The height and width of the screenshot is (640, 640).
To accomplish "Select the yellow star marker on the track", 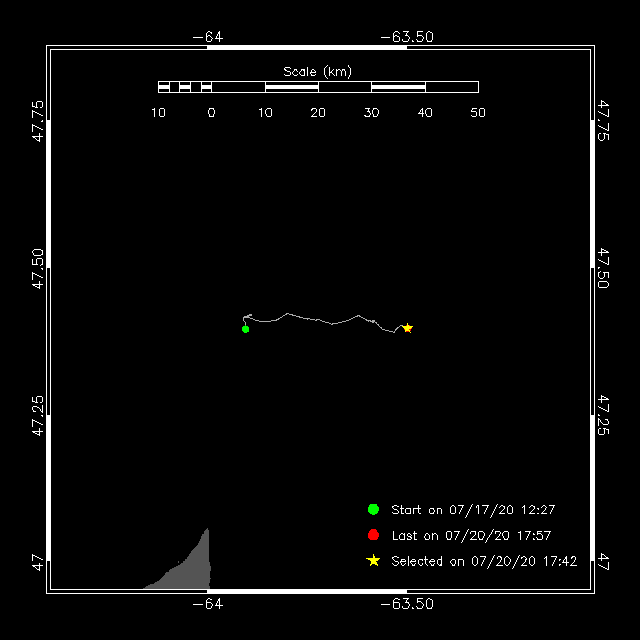I will 407,328.
